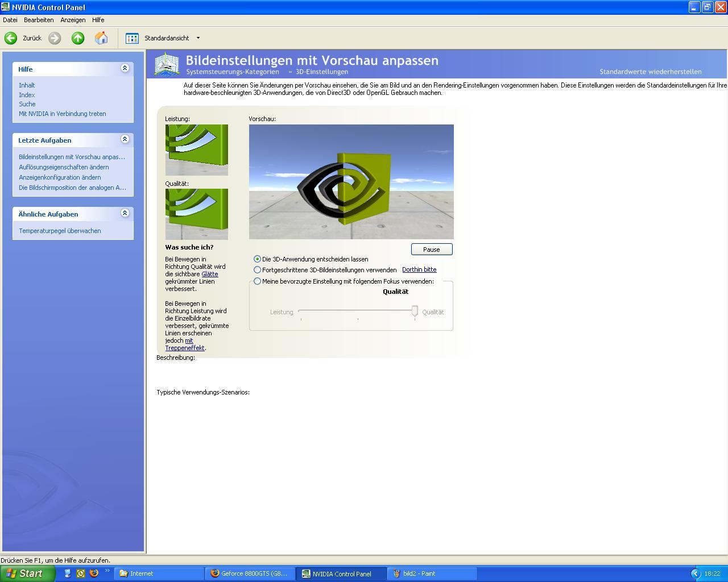This screenshot has width=728, height=582.
Task: Follow the 'Dorthin bitte' link
Action: click(x=419, y=269)
